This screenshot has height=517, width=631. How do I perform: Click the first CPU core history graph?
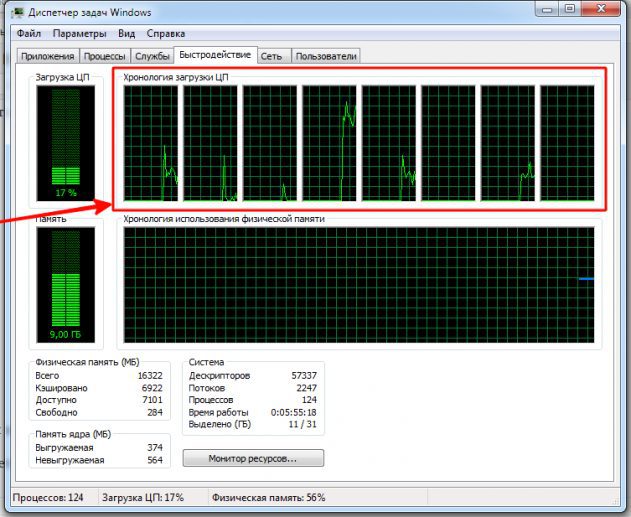point(151,143)
